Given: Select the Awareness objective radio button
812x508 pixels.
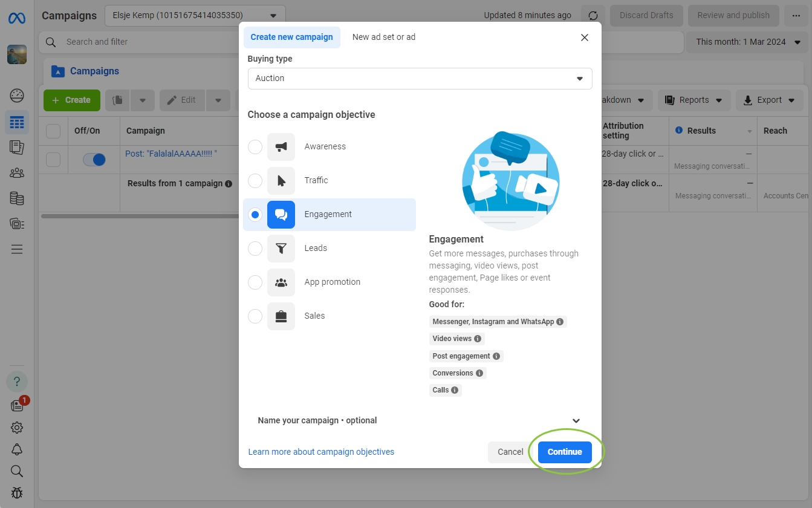Looking at the screenshot, I should point(255,147).
